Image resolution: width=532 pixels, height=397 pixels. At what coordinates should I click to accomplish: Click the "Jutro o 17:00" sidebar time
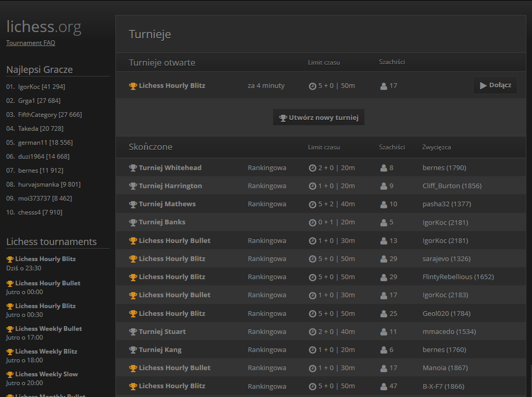pyautogui.click(x=24, y=338)
